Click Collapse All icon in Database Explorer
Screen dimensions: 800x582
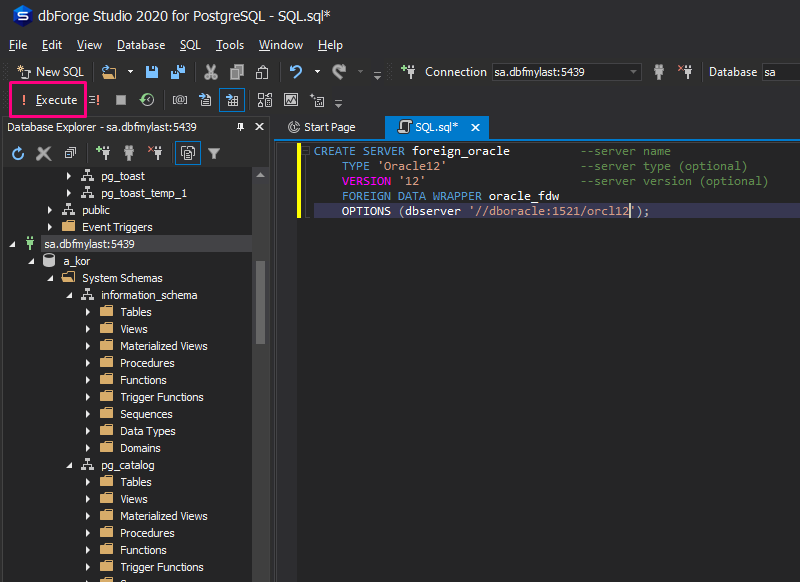[x=70, y=153]
